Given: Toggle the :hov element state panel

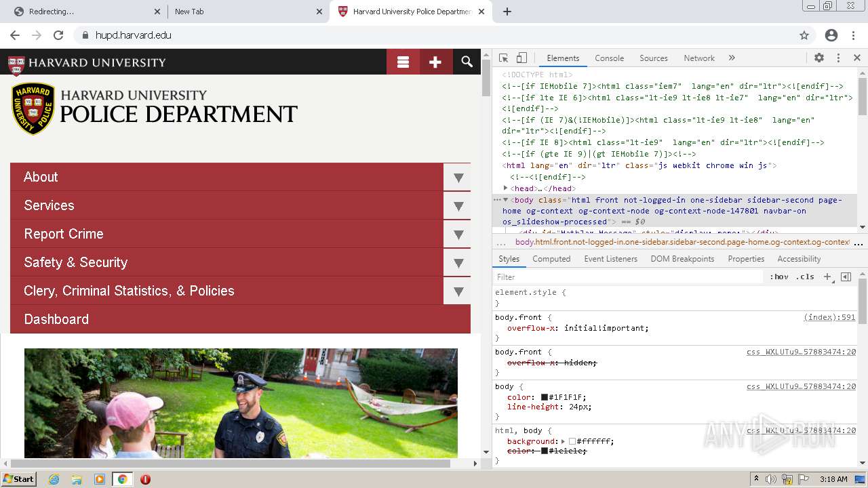Looking at the screenshot, I should pos(779,277).
